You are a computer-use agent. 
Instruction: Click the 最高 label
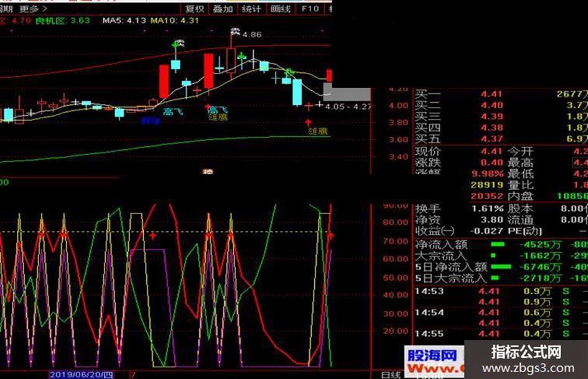pyautogui.click(x=521, y=162)
